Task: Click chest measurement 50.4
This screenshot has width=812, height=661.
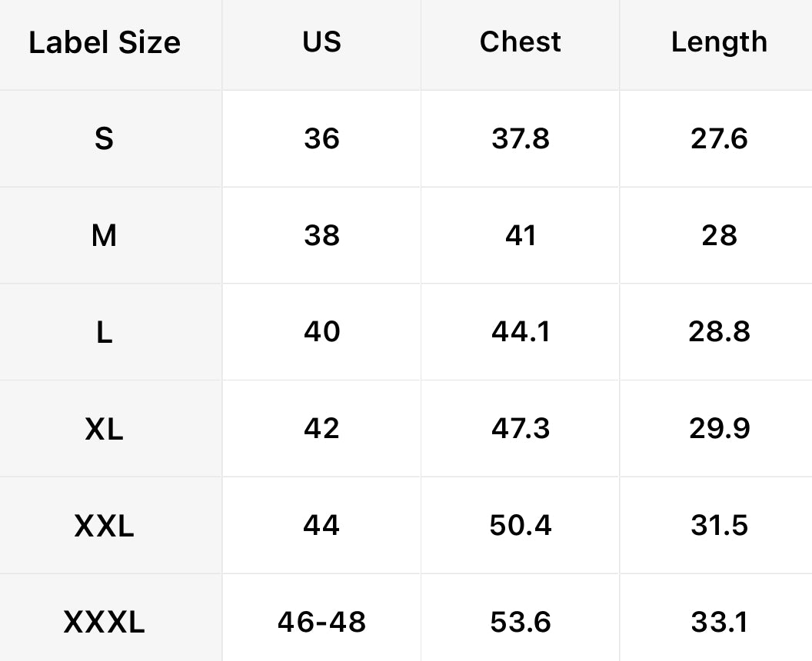Action: 521,526
